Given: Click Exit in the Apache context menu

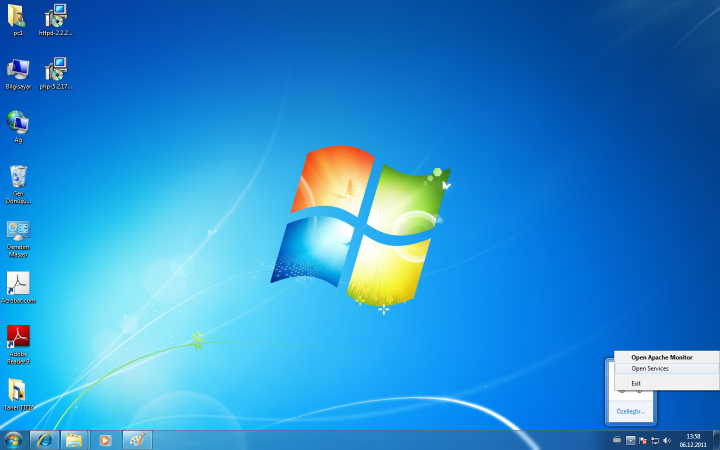Looking at the screenshot, I should [636, 383].
